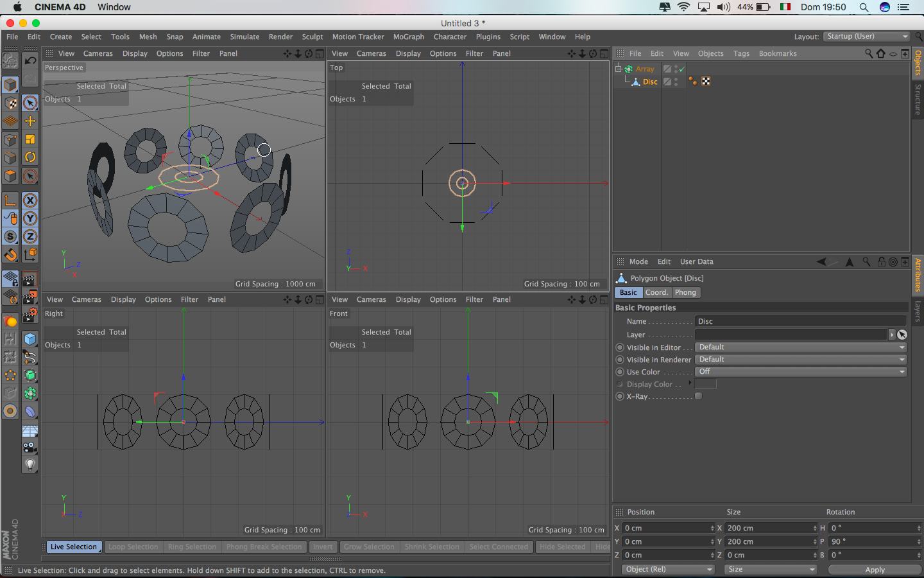The width and height of the screenshot is (924, 578).
Task: Click the Position X input field
Action: [668, 528]
